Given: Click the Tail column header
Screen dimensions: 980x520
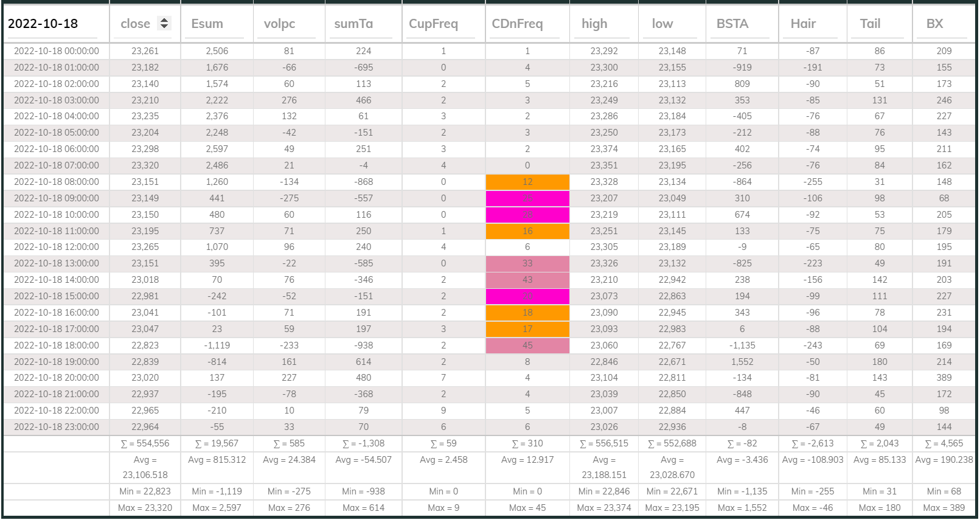Looking at the screenshot, I should 870,24.
